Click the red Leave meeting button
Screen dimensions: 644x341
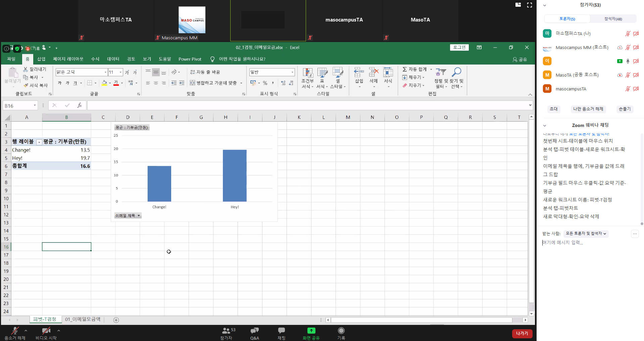(x=522, y=333)
